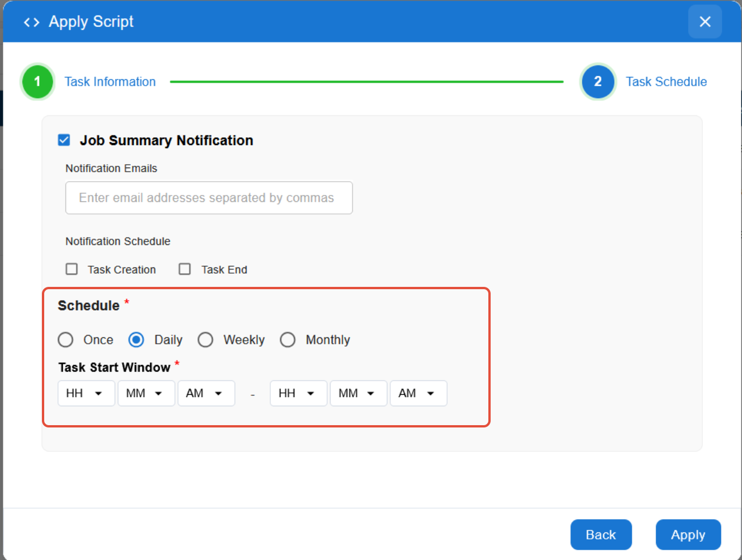Close the Apply Script dialog
Image resolution: width=742 pixels, height=560 pixels.
[x=705, y=22]
